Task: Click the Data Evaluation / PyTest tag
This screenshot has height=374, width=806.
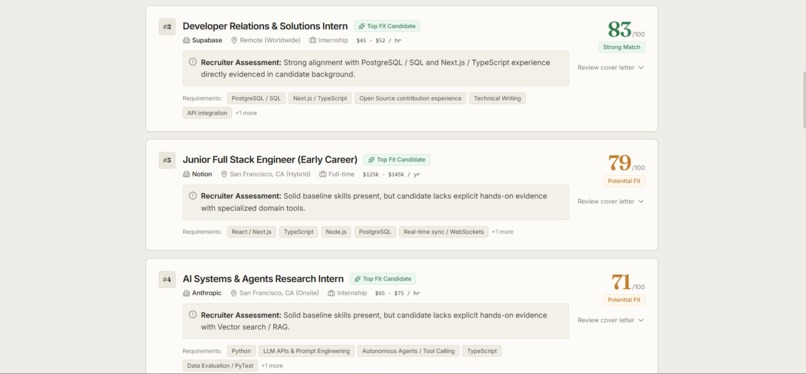Action: 220,366
